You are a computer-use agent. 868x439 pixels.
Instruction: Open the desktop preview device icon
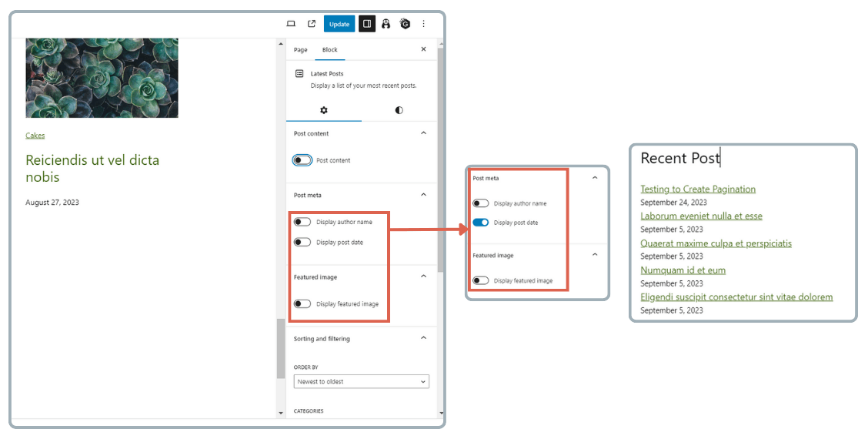point(291,24)
